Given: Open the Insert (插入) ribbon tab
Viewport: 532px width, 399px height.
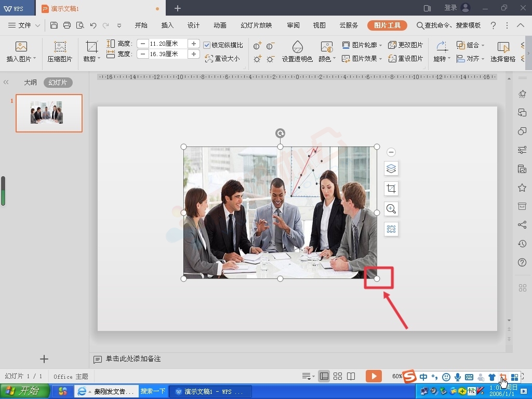Looking at the screenshot, I should click(167, 25).
